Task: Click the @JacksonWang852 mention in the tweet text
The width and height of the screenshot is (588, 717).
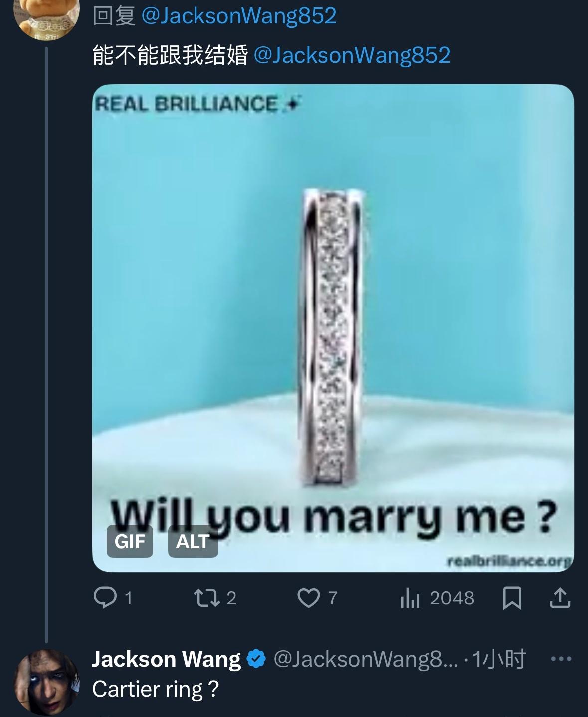Action: [x=352, y=55]
